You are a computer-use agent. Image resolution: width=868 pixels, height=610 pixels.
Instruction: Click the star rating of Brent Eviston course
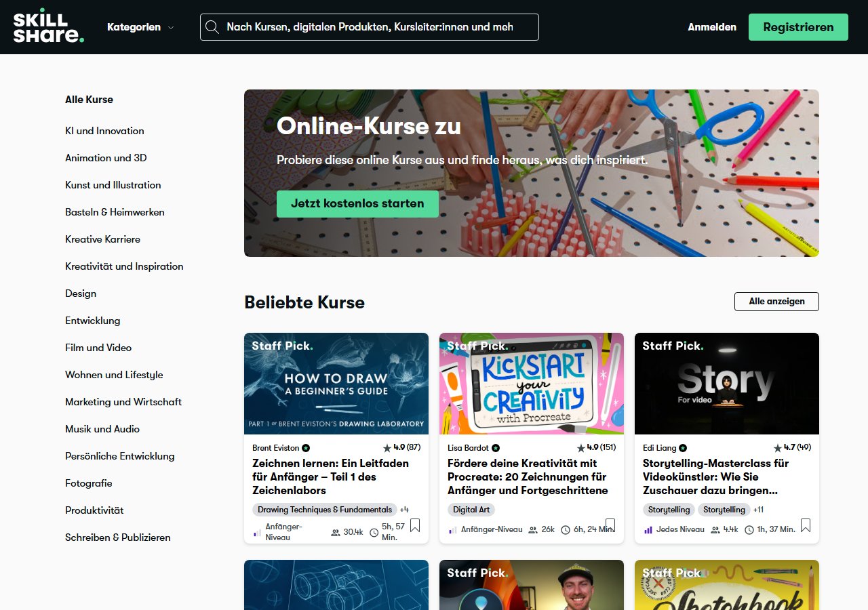click(401, 448)
